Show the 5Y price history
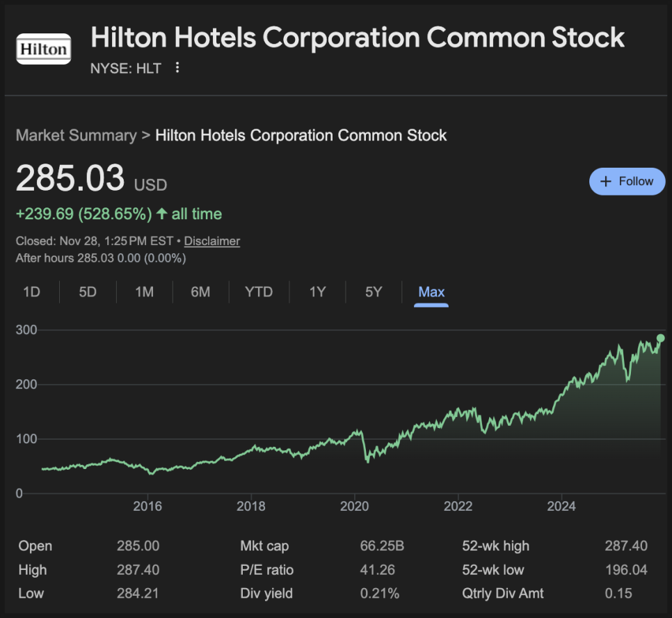 pyautogui.click(x=374, y=292)
